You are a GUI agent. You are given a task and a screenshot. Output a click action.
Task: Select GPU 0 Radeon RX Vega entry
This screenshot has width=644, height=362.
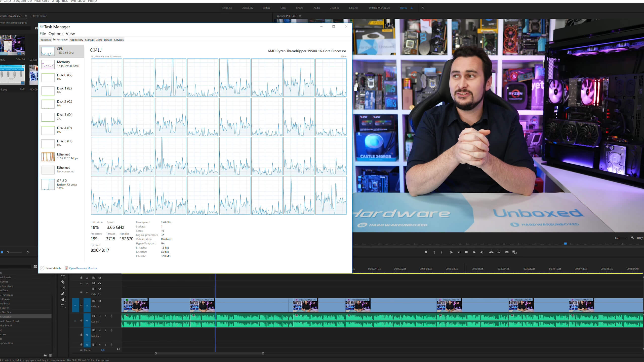coord(62,184)
